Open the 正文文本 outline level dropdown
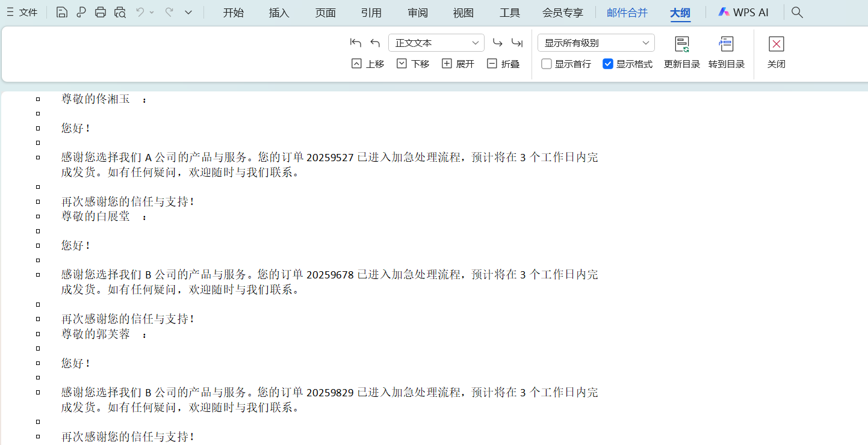This screenshot has width=868, height=445. [436, 42]
